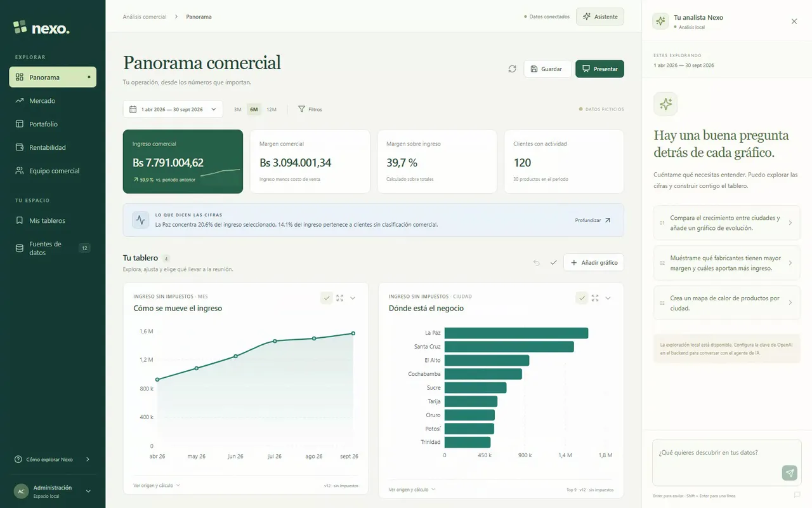Viewport: 812px width, 508px height.
Task: Open Portafolio from the sidebar
Action: click(53, 124)
